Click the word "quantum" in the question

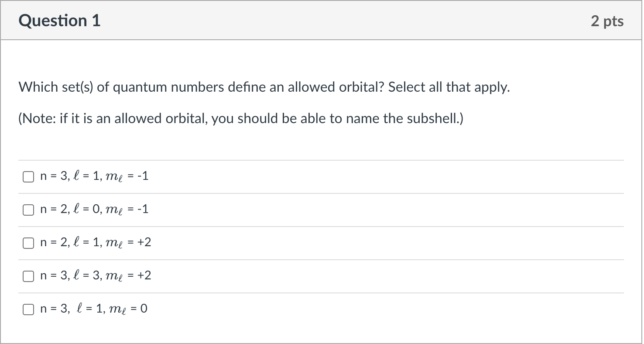[x=140, y=87]
